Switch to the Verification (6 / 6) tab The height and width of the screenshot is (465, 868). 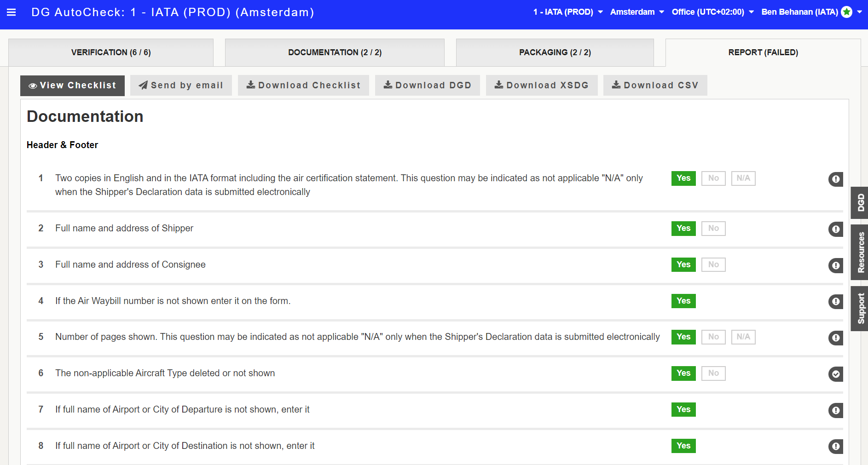pos(111,52)
